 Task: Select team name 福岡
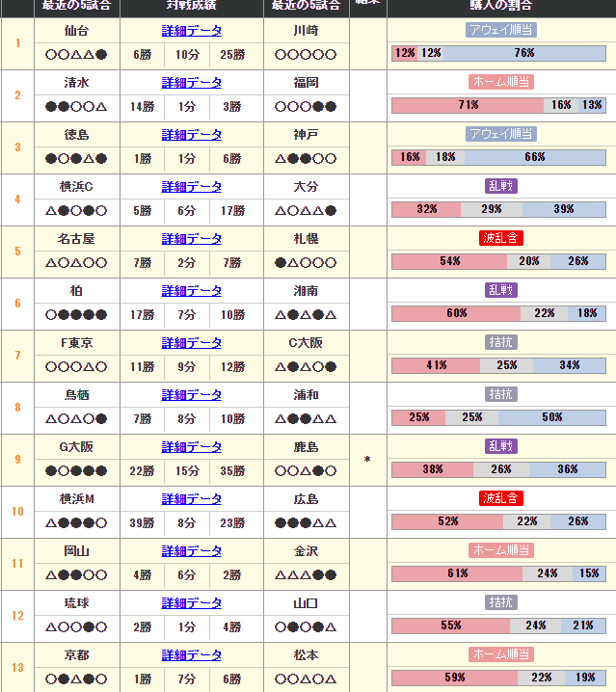[x=306, y=83]
